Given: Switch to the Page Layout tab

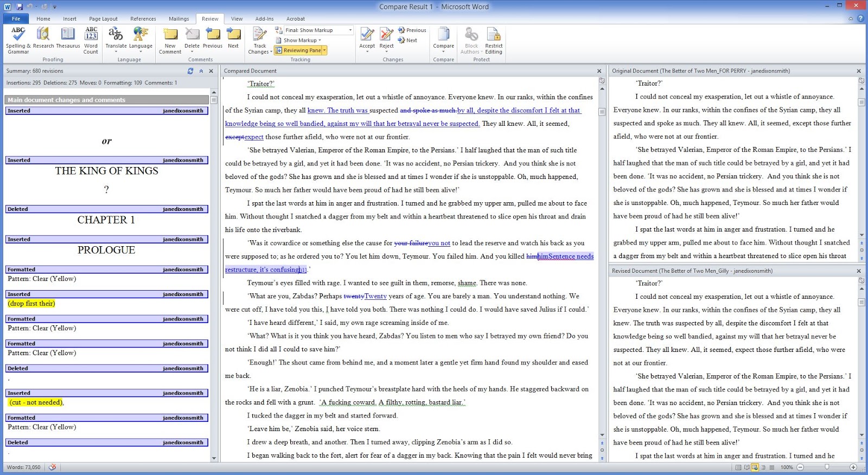Looking at the screenshot, I should (x=103, y=19).
